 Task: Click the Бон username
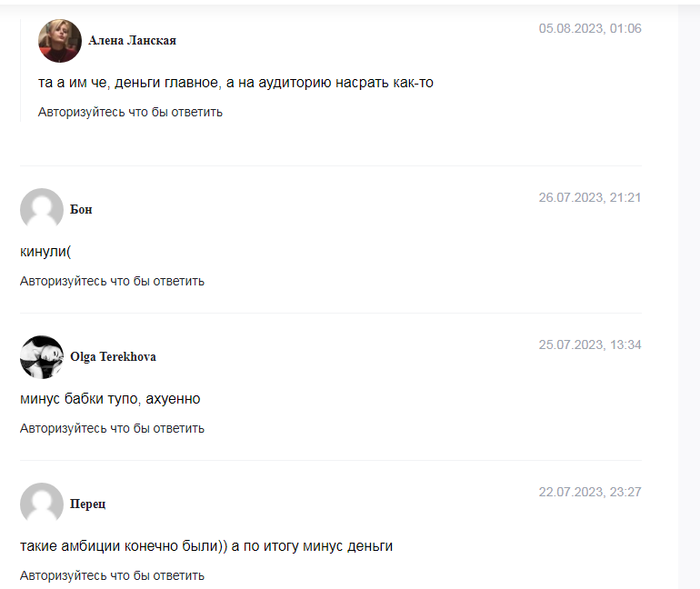click(81, 209)
